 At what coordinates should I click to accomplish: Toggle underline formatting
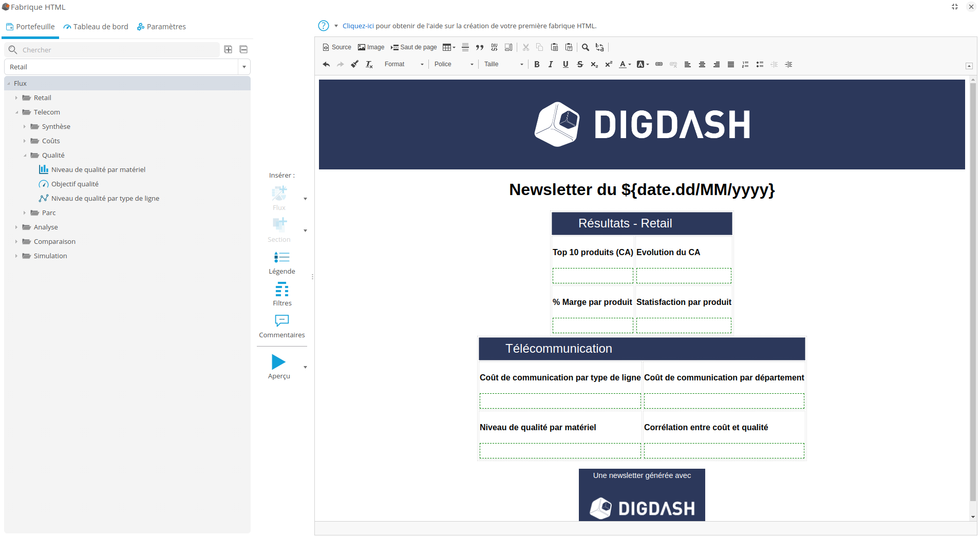(565, 64)
